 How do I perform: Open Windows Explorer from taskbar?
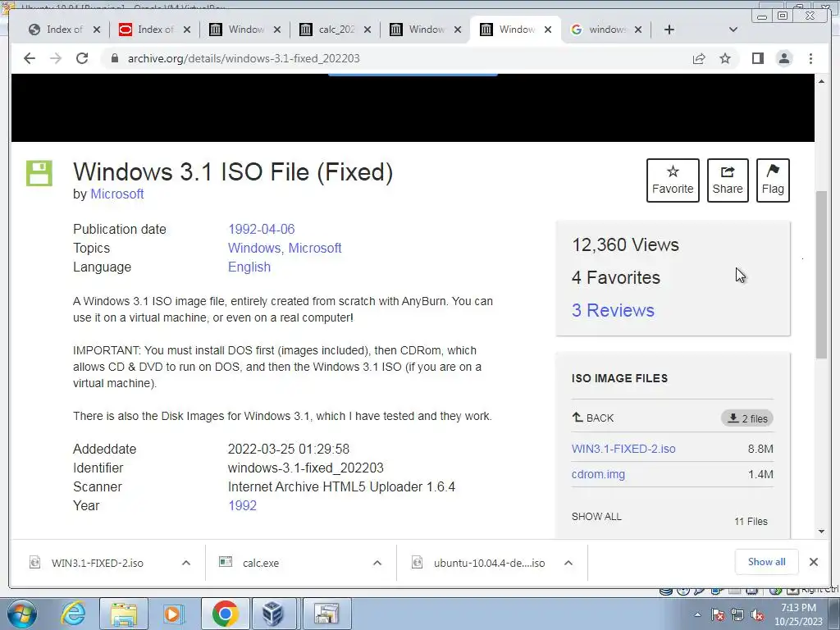click(x=124, y=614)
